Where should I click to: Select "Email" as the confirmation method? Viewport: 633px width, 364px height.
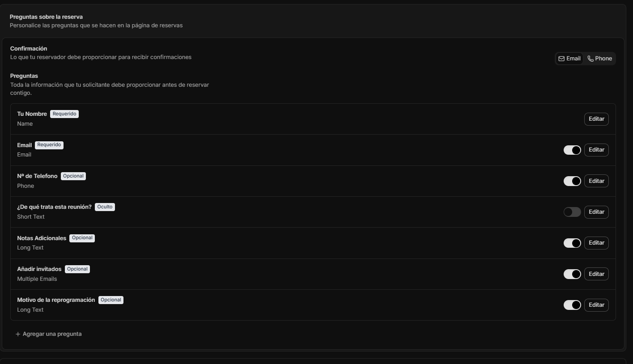(x=569, y=58)
